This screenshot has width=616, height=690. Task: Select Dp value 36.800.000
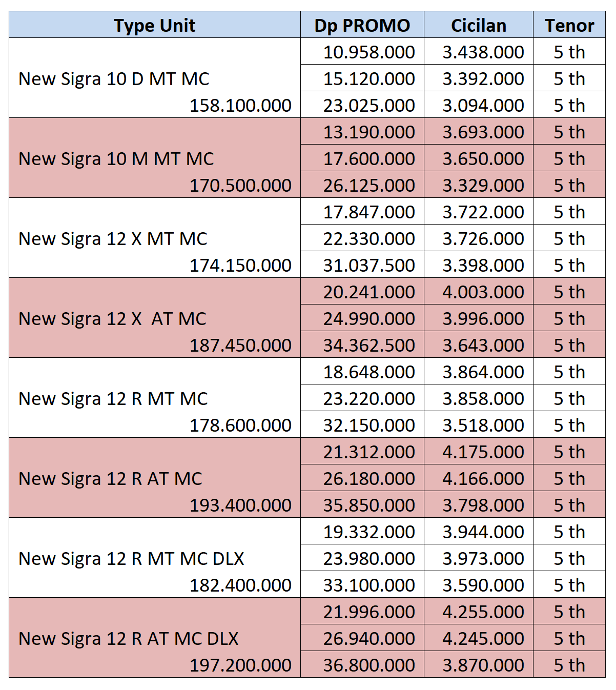[369, 665]
